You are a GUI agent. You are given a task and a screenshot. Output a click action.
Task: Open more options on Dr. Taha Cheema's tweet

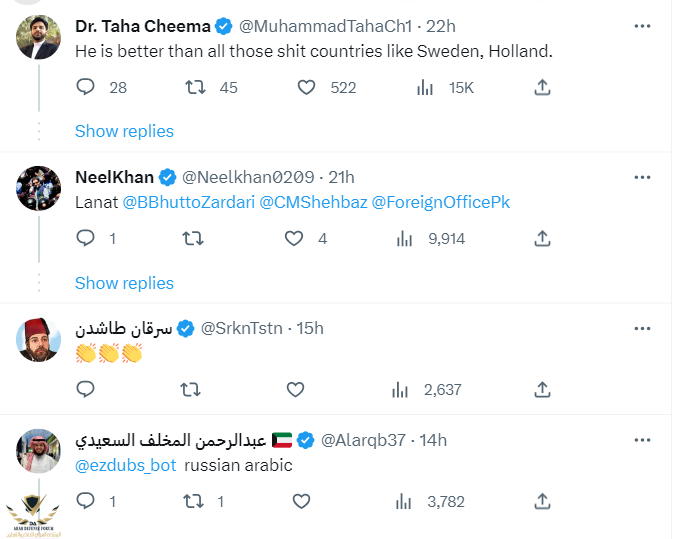[x=642, y=25]
